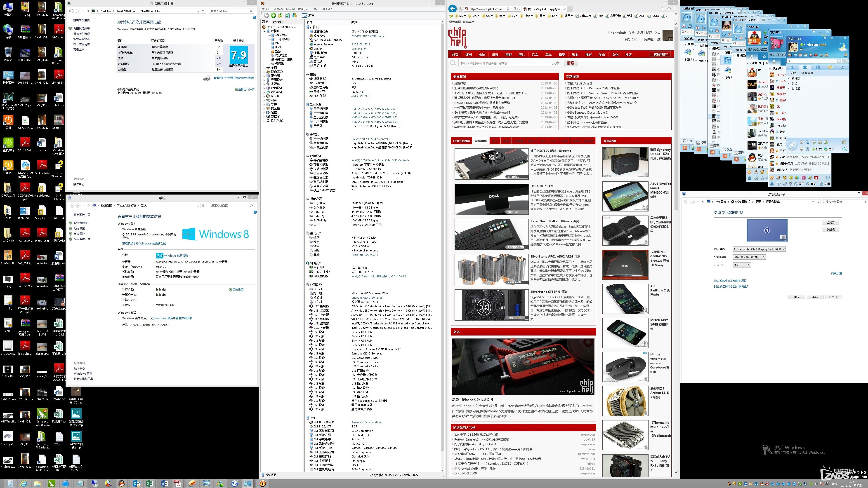Click the back arrow in EVEREST toolbar
Viewport: 868px width, 488px height.
[x=266, y=15]
